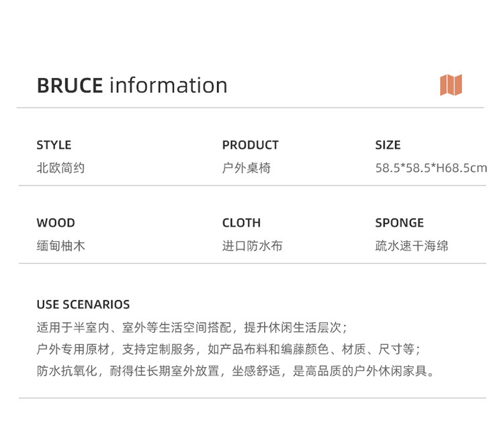Screen dimensions: 504x443
Task: Click the description line starting with 户外专用原材
Action: click(228, 350)
